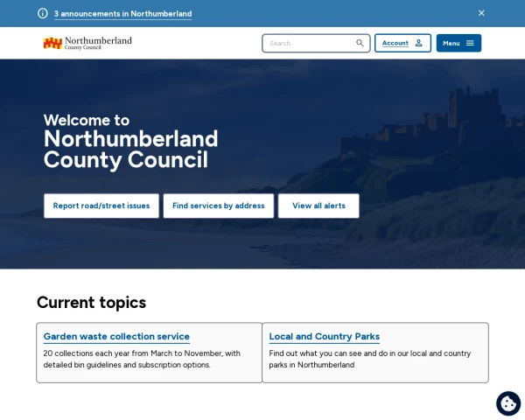Click the '20 collections each year' description text
525x420 pixels.
click(142, 359)
